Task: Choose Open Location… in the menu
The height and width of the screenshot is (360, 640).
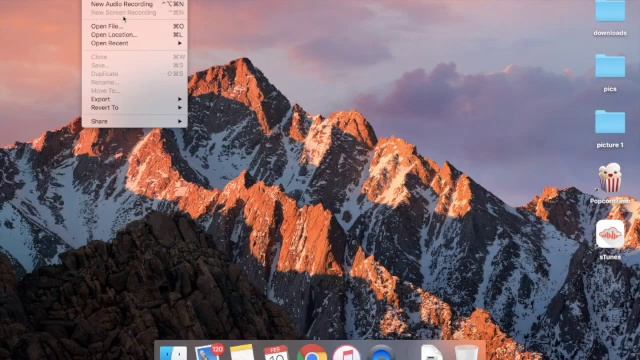Action: point(135,35)
